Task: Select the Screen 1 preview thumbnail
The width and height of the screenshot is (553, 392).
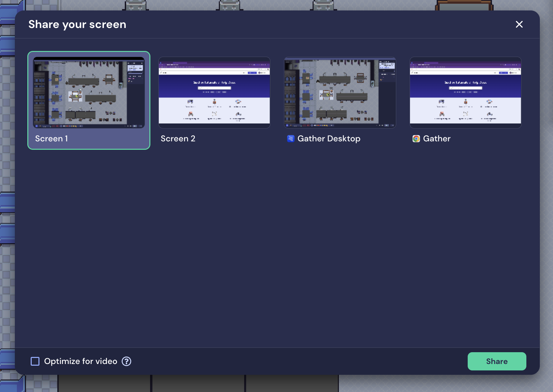Action: 88,92
